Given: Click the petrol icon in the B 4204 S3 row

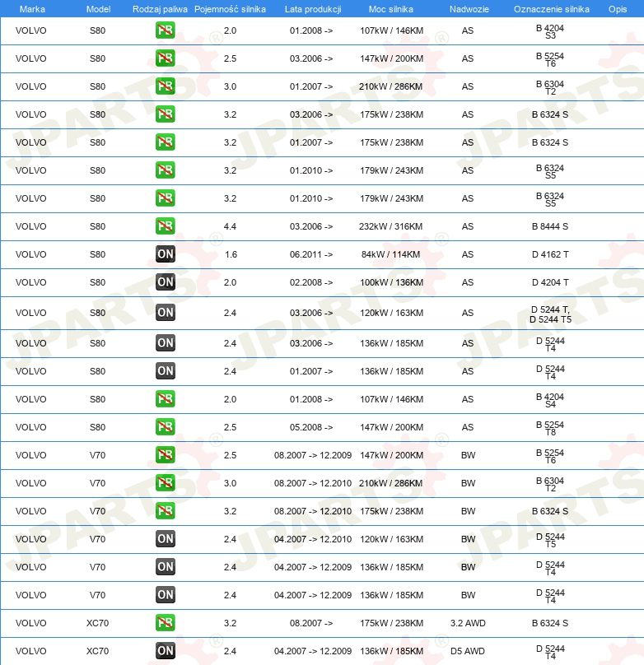Looking at the screenshot, I should (165, 30).
